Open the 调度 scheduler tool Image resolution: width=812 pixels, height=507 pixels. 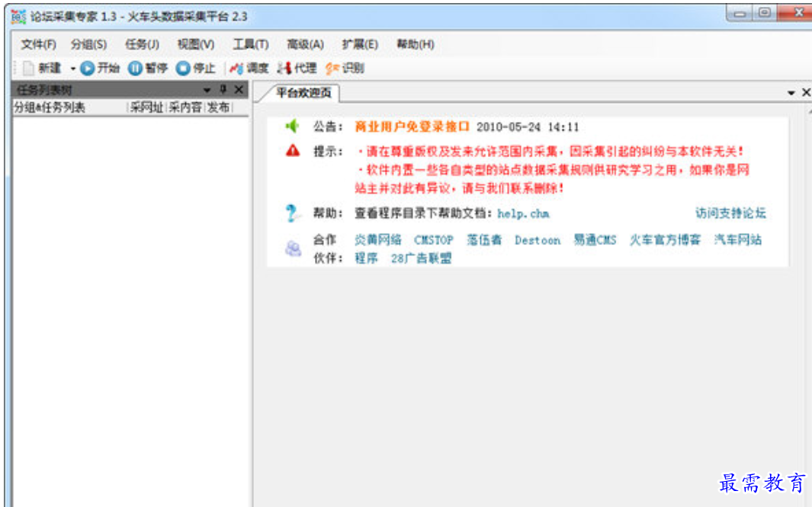click(x=249, y=68)
